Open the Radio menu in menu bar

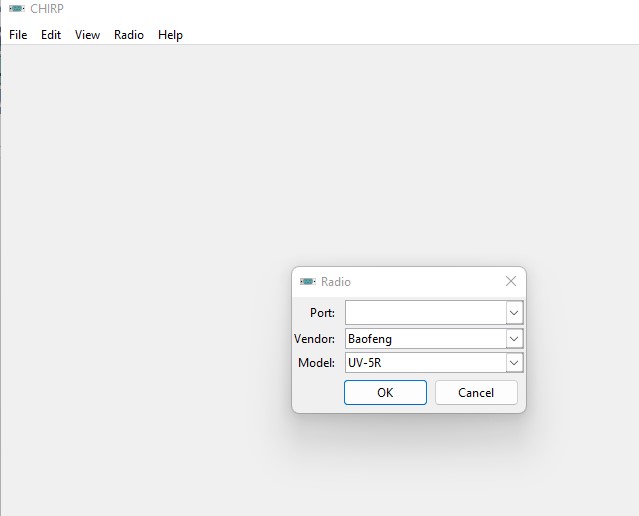[129, 35]
